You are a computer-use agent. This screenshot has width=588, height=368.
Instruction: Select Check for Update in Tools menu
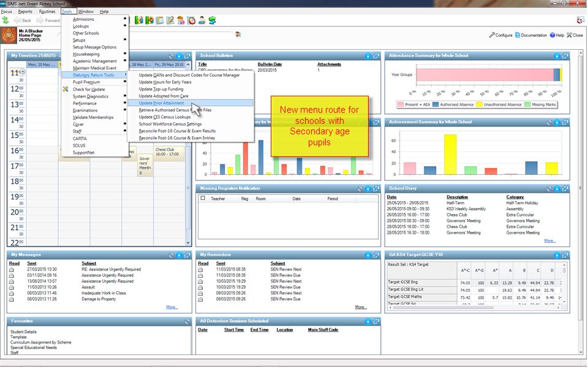click(96, 90)
